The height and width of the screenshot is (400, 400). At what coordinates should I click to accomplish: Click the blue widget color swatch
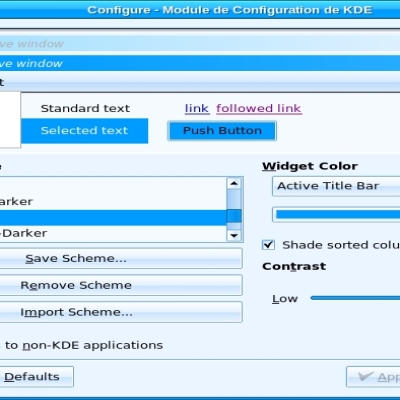[337, 215]
